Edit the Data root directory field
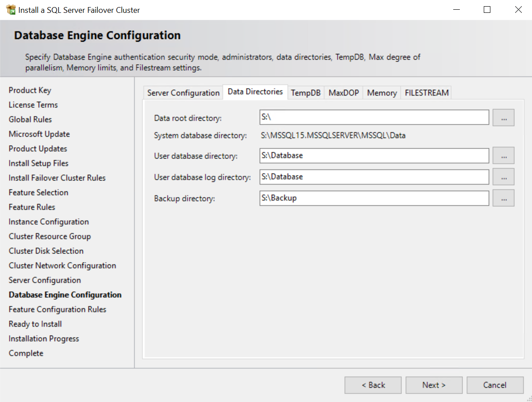532x402 pixels. [374, 117]
